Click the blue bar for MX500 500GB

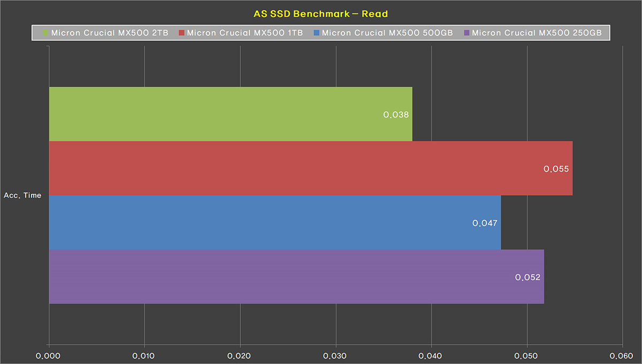click(275, 222)
